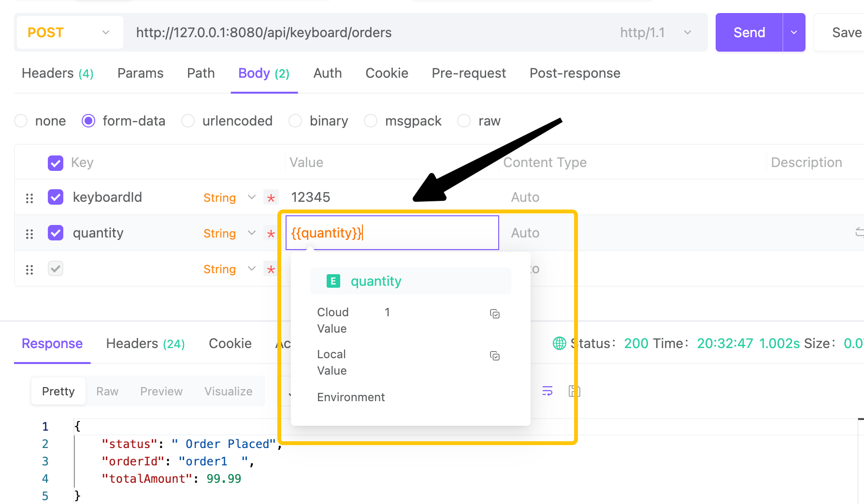Click the "totalAmount" line in response
This screenshot has height=504, width=864.
pyautogui.click(x=171, y=478)
